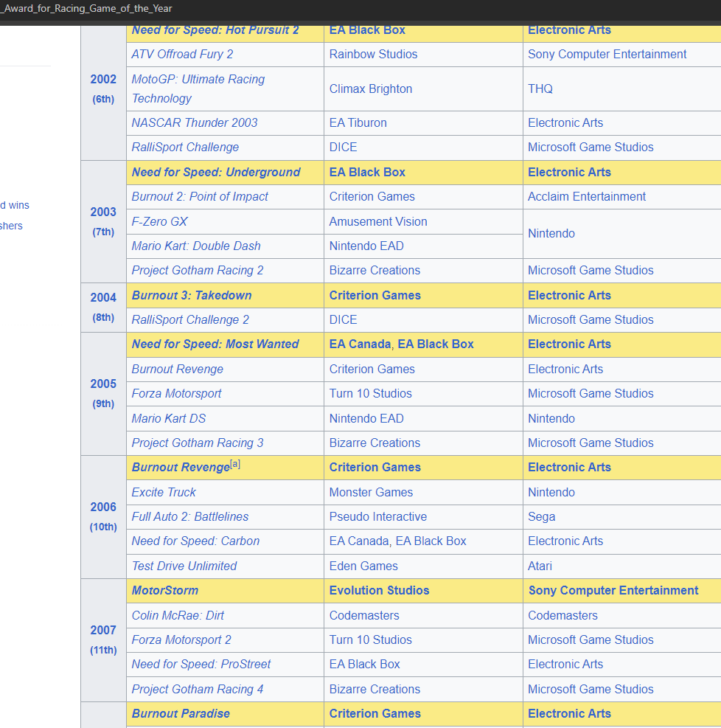Click Burnout 2: Point of Impact

tap(200, 197)
